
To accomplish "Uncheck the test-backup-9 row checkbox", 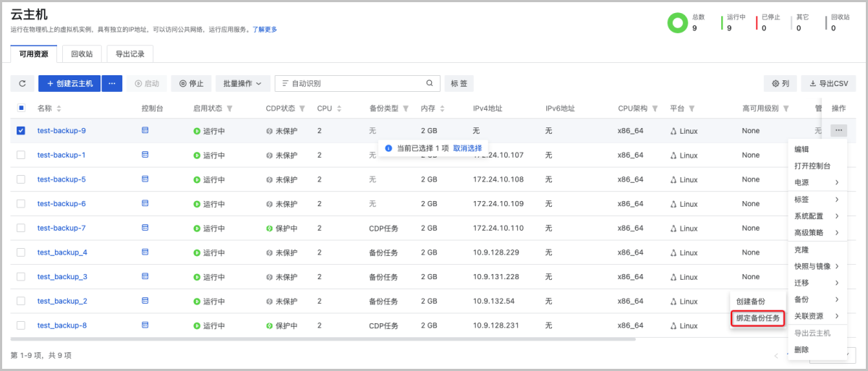I will [21, 131].
